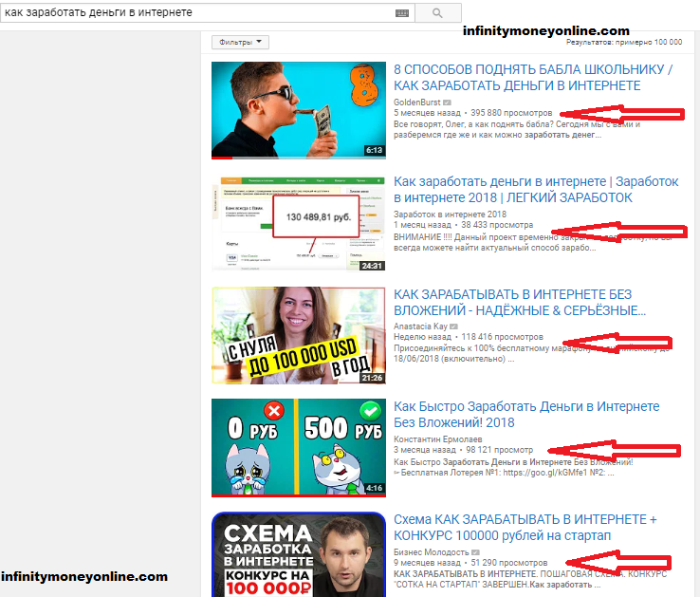Image resolution: width=700 pixels, height=597 pixels.
Task: Go to Константин Ермолаев channel
Action: [438, 439]
